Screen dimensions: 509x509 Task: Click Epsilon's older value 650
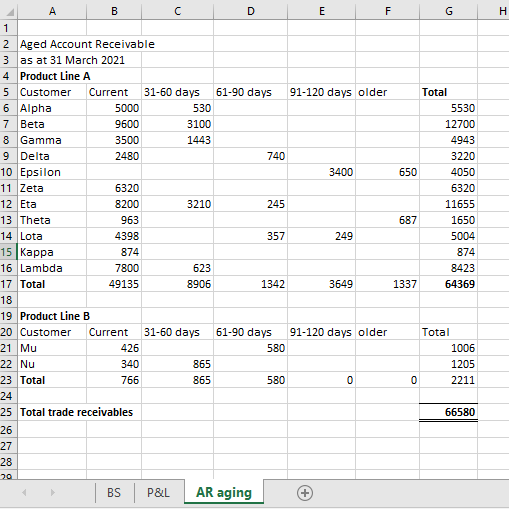(387, 172)
